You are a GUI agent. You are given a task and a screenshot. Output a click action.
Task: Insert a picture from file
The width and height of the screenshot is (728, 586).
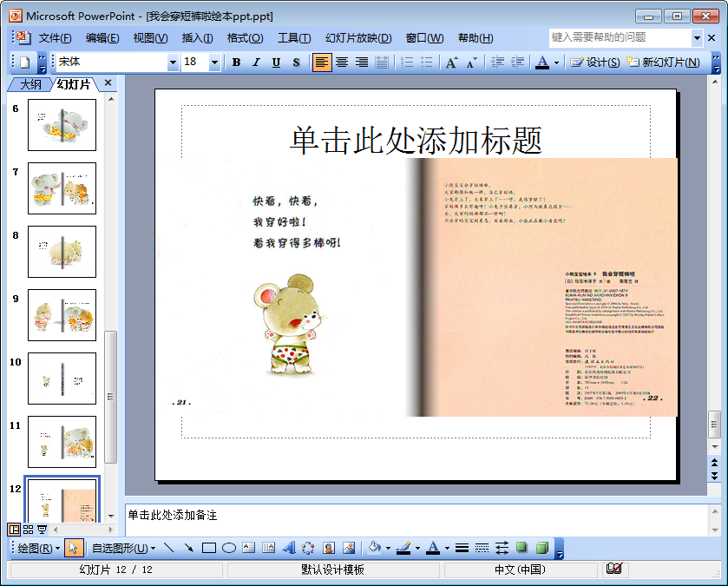click(x=349, y=548)
